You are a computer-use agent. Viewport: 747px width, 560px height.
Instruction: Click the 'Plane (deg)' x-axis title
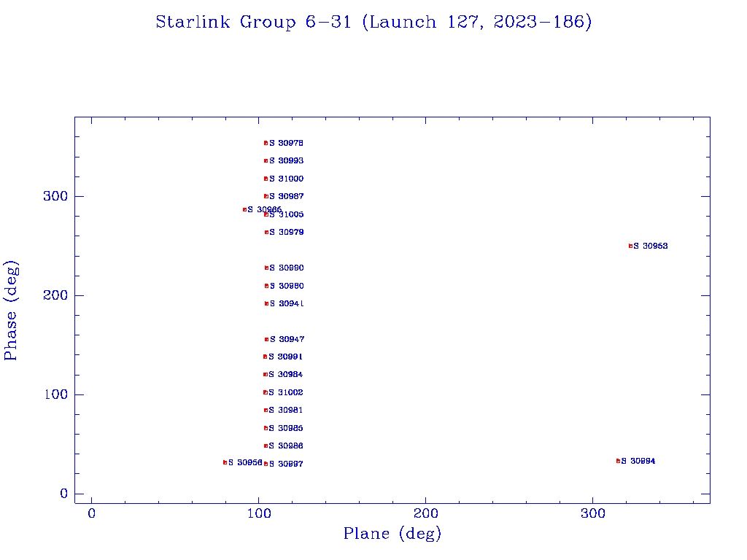click(x=392, y=534)
